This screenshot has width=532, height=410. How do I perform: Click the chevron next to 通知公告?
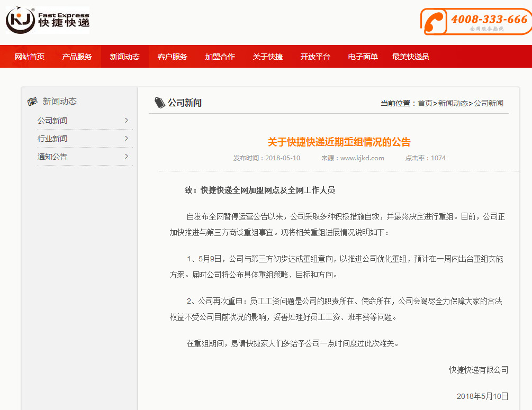pos(127,157)
